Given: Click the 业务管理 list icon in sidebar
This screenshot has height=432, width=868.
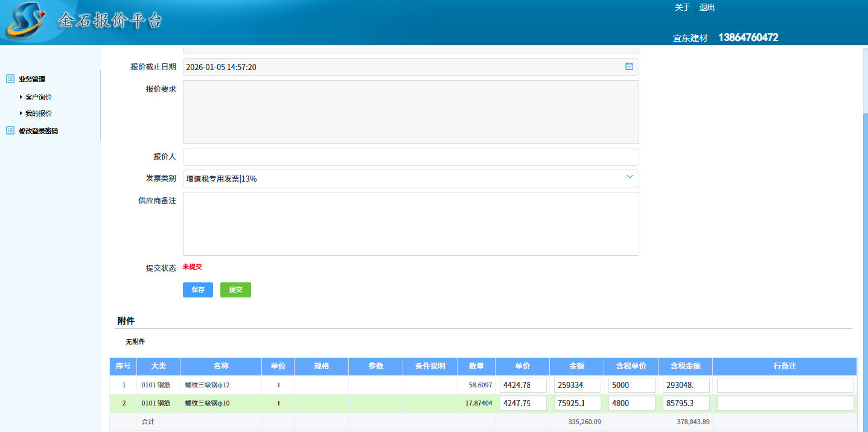Looking at the screenshot, I should point(10,79).
